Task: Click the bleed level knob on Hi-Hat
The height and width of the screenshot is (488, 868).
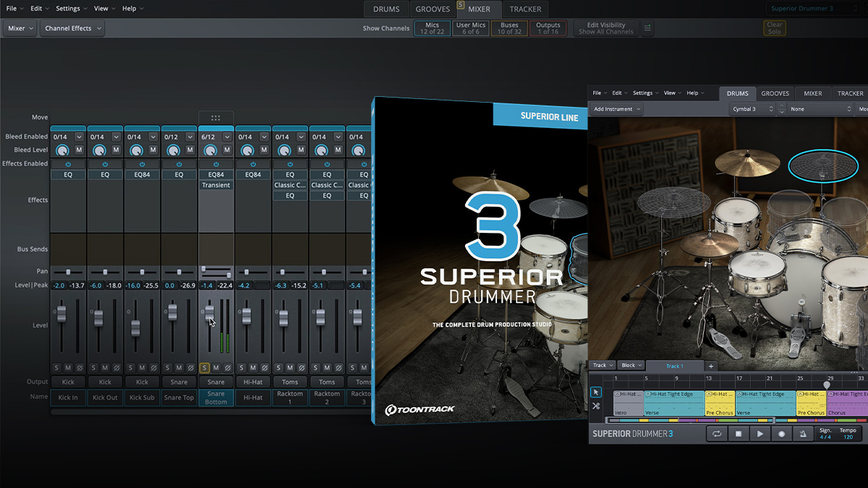Action: pyautogui.click(x=247, y=150)
